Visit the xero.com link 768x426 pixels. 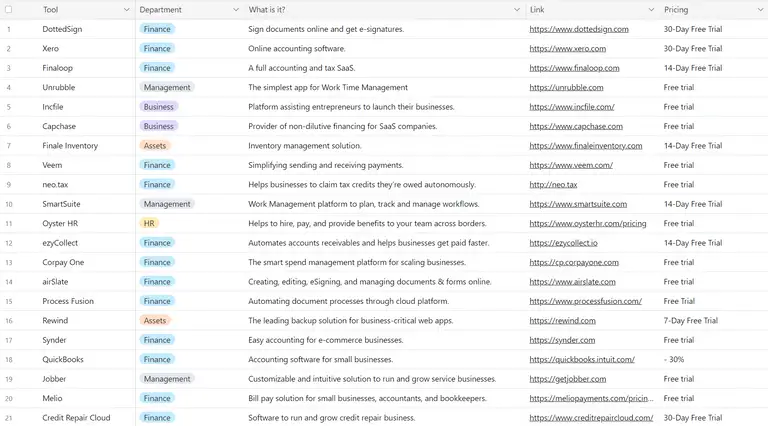click(x=567, y=49)
